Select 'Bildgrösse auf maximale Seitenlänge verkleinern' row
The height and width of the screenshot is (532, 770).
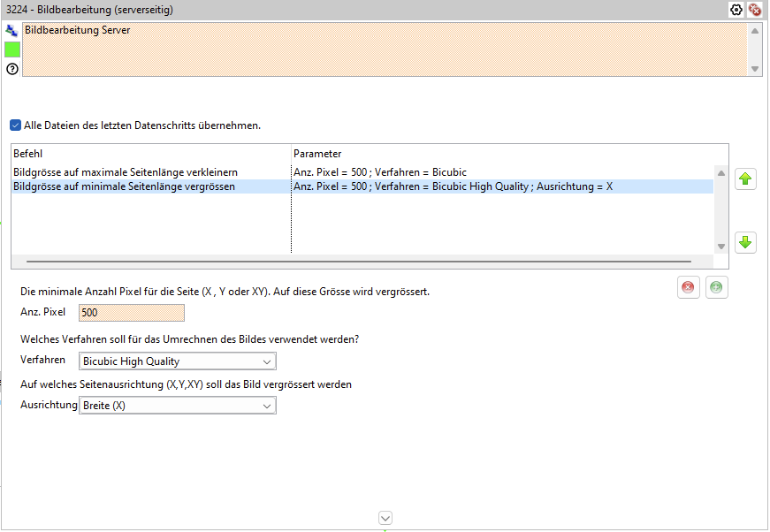[126, 171]
